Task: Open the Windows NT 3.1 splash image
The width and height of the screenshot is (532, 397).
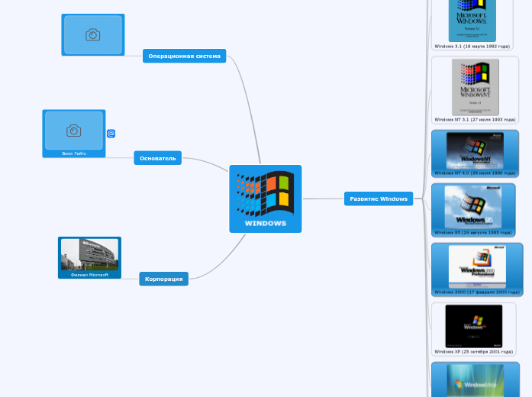Action: pyautogui.click(x=475, y=87)
